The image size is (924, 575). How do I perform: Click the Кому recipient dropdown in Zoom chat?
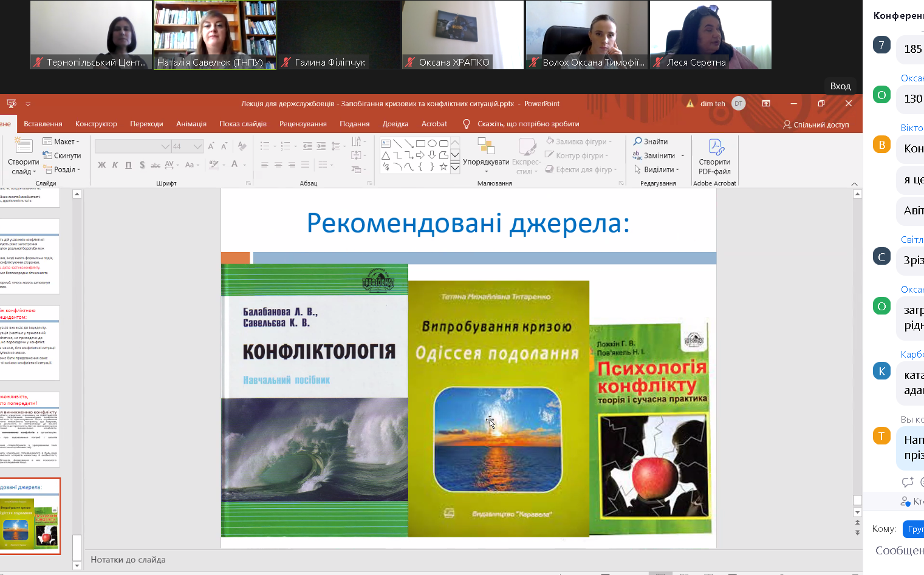pos(914,529)
